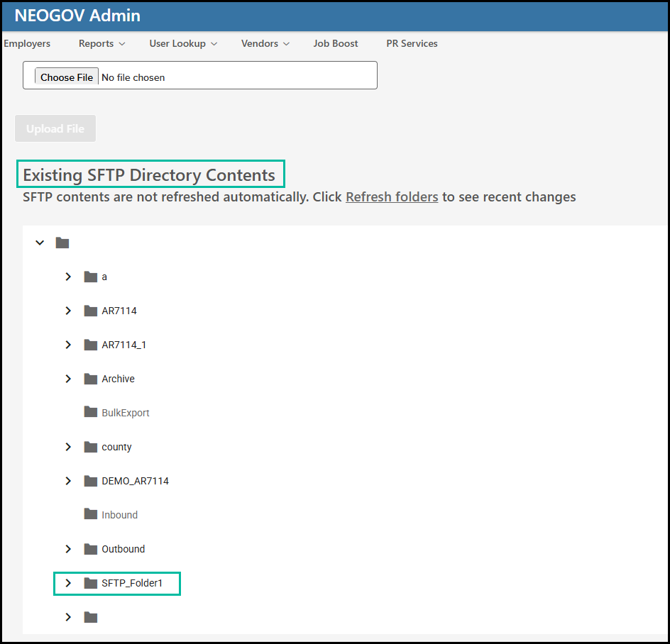
Task: Select the folder named 'a'
Action: (104, 277)
